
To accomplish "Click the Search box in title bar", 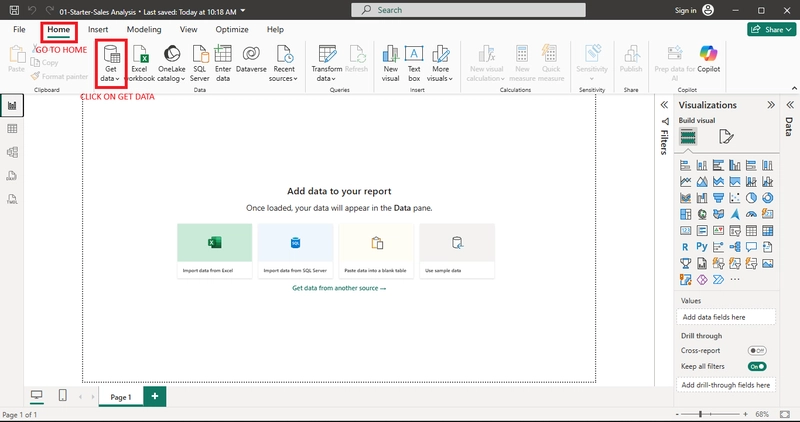I will tap(468, 10).
